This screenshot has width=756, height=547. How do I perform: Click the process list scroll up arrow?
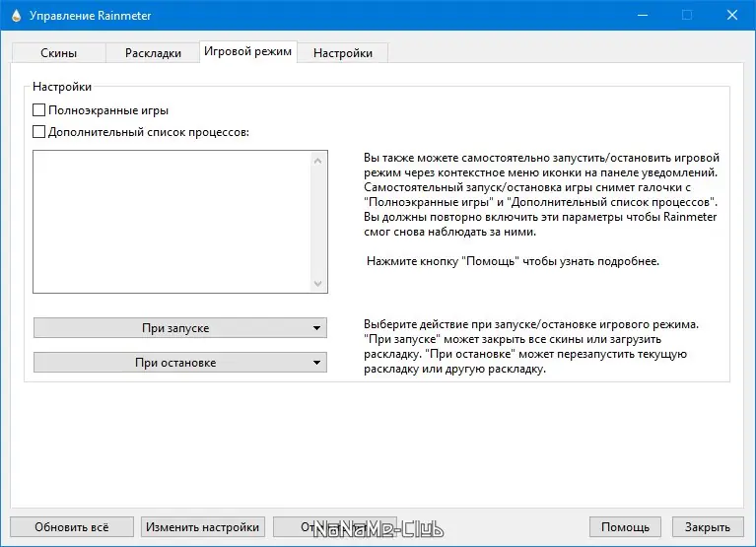317,161
